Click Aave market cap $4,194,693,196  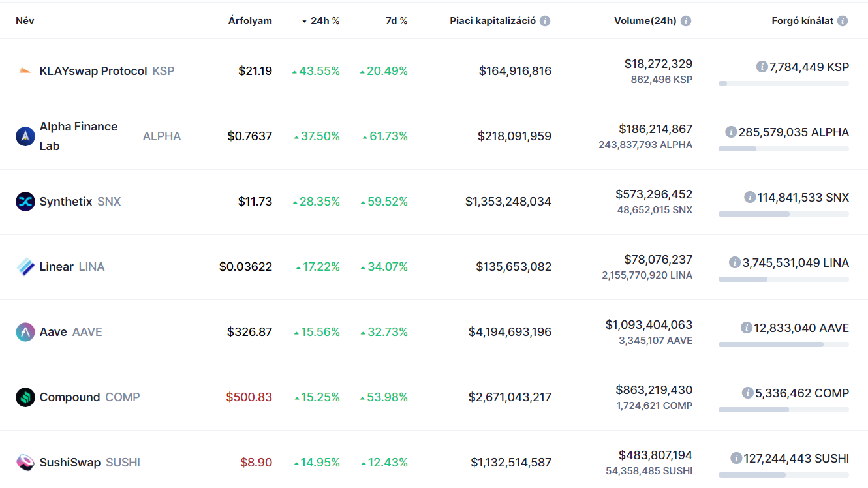click(510, 332)
